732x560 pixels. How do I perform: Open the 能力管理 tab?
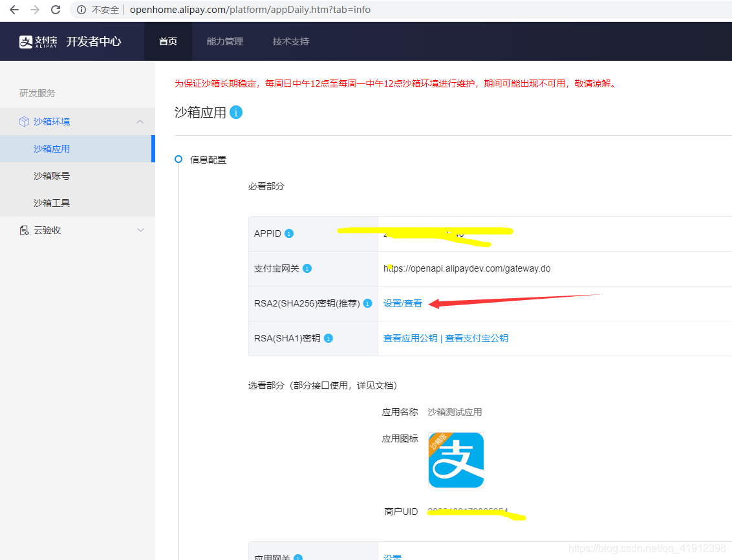tap(225, 41)
